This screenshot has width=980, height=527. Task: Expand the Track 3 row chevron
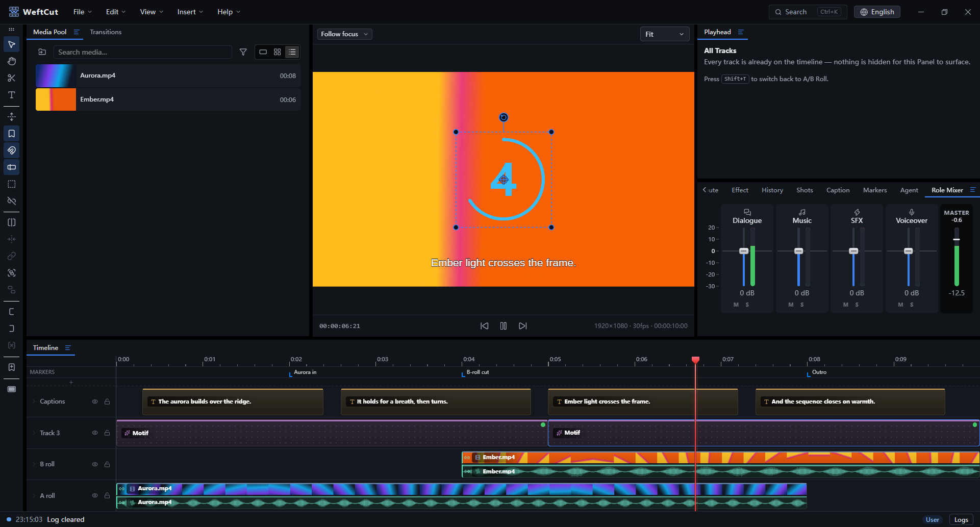(x=34, y=433)
